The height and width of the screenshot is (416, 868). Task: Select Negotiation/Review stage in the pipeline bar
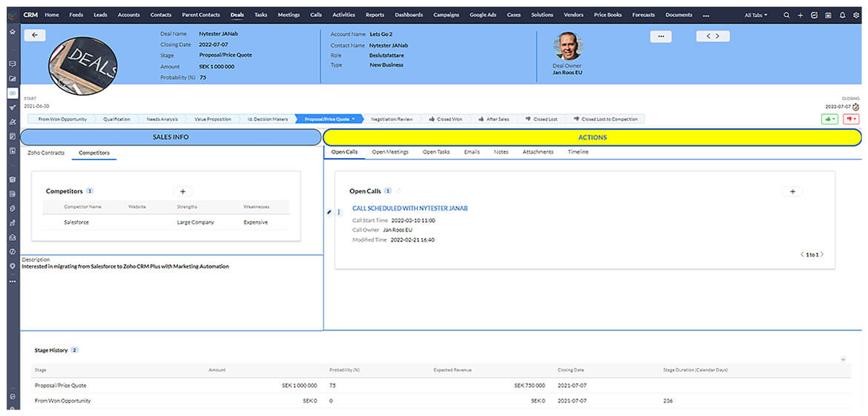click(x=392, y=119)
